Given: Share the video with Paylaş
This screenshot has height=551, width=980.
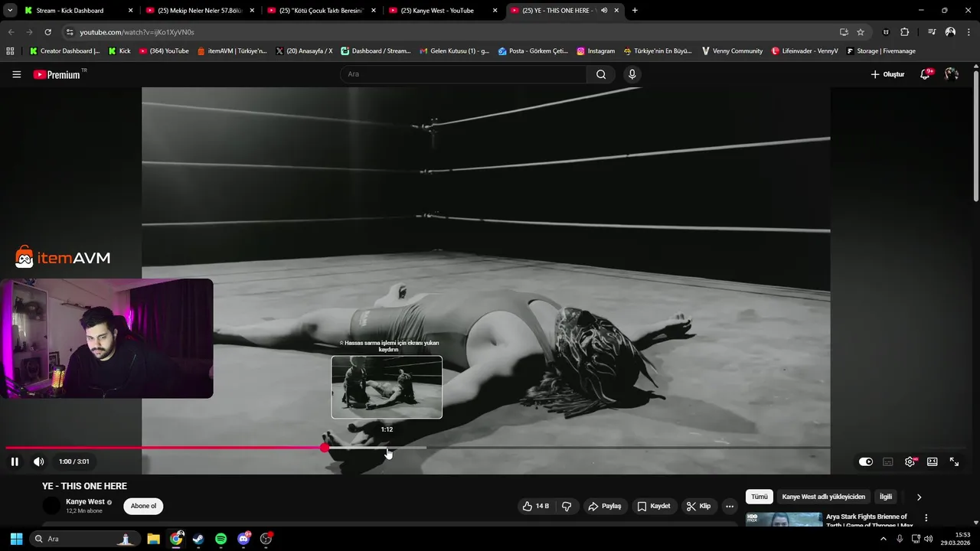Looking at the screenshot, I should point(604,506).
